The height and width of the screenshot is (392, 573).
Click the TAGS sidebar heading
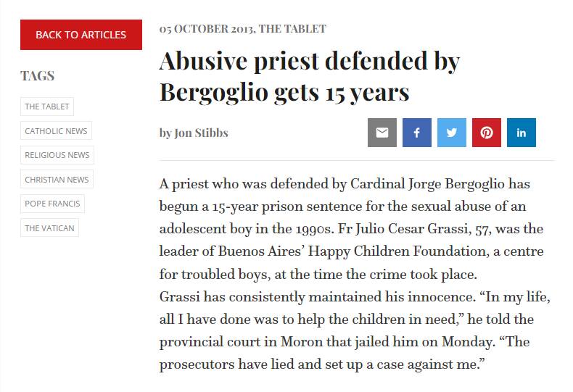(x=38, y=76)
